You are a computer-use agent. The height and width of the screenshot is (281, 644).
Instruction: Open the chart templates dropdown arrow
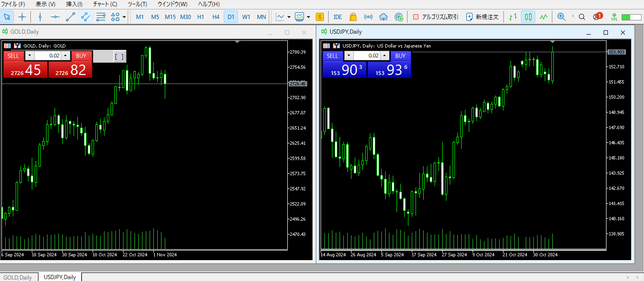tap(308, 17)
